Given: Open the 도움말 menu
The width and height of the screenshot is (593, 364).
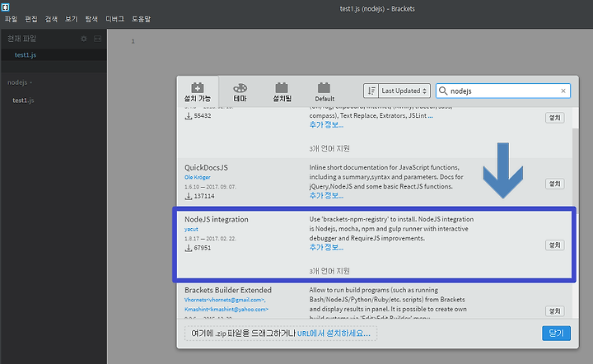Looking at the screenshot, I should point(141,19).
